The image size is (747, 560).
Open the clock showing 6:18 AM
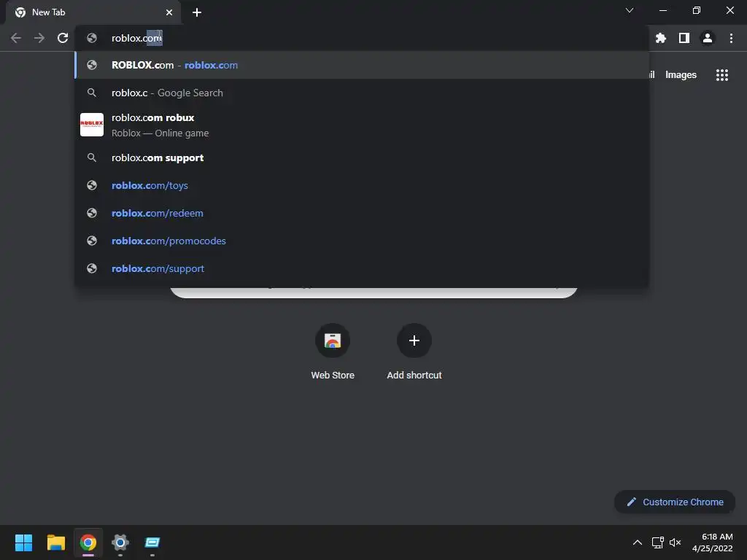pyautogui.click(x=712, y=542)
